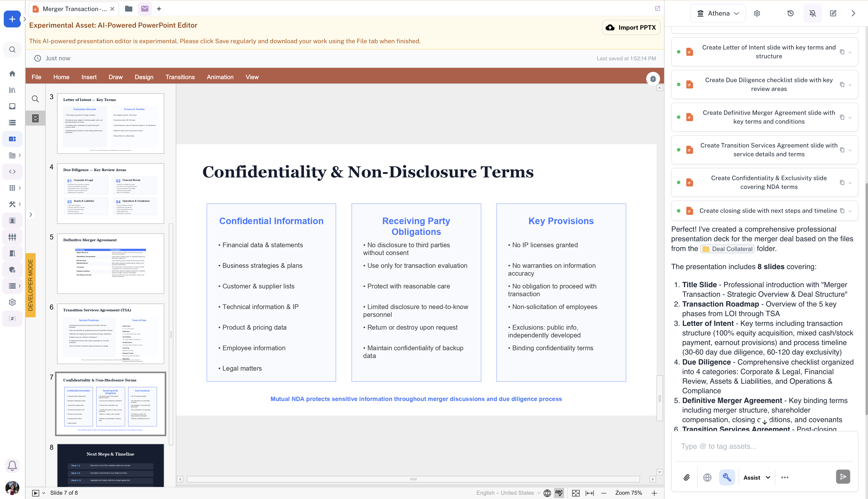Toggle the web search globe icon
Viewport: 868px width, 499px height.
coord(707,477)
